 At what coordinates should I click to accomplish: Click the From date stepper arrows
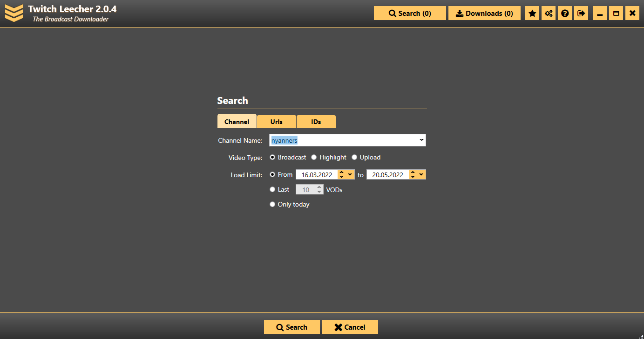[x=341, y=174]
